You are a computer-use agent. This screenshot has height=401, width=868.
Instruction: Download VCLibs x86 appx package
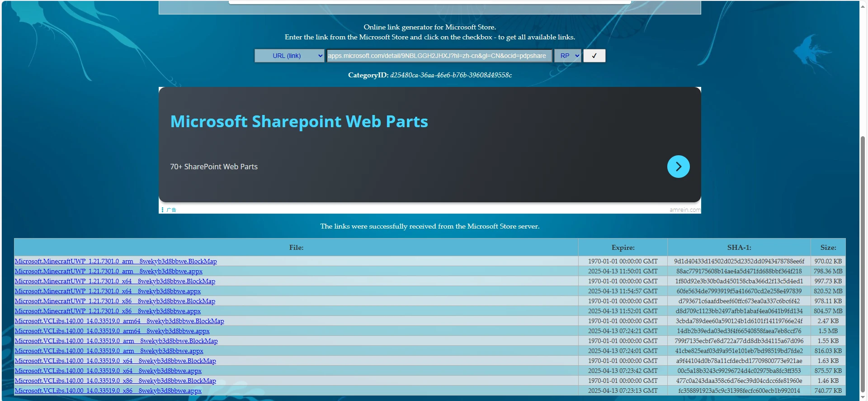pos(108,391)
